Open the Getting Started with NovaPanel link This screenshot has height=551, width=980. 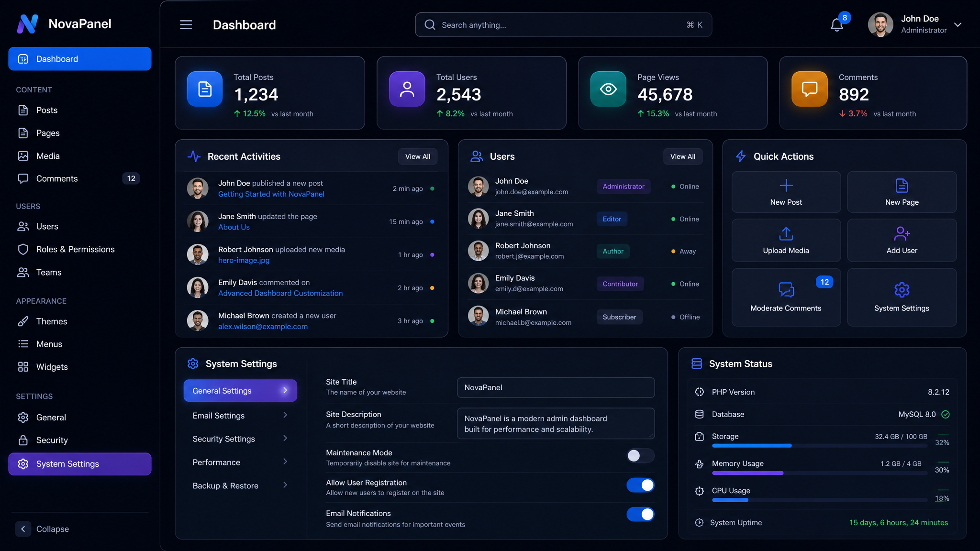click(x=271, y=194)
